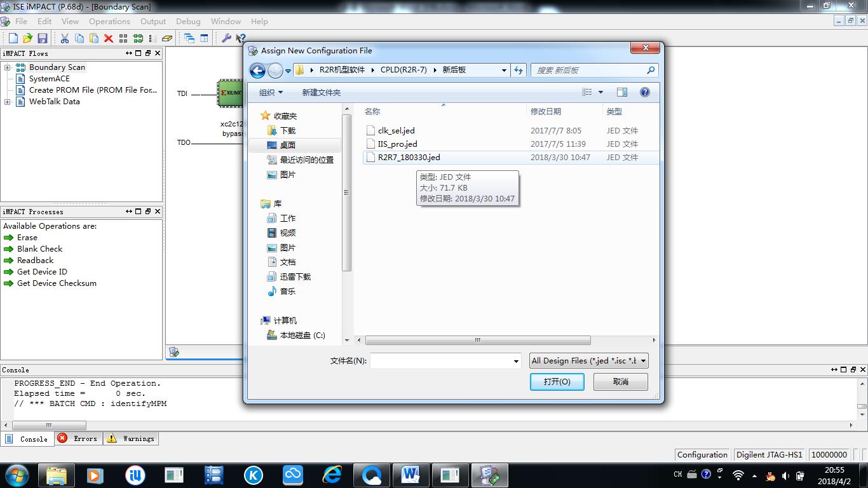Click the New project toolbar icon
The image size is (868, 488).
(13, 38)
